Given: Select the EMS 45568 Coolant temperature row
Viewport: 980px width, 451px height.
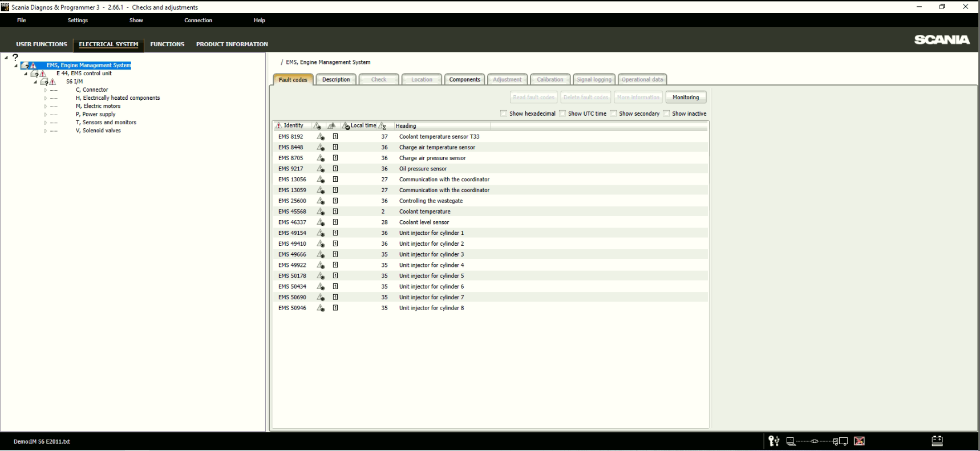Looking at the screenshot, I should 491,212.
